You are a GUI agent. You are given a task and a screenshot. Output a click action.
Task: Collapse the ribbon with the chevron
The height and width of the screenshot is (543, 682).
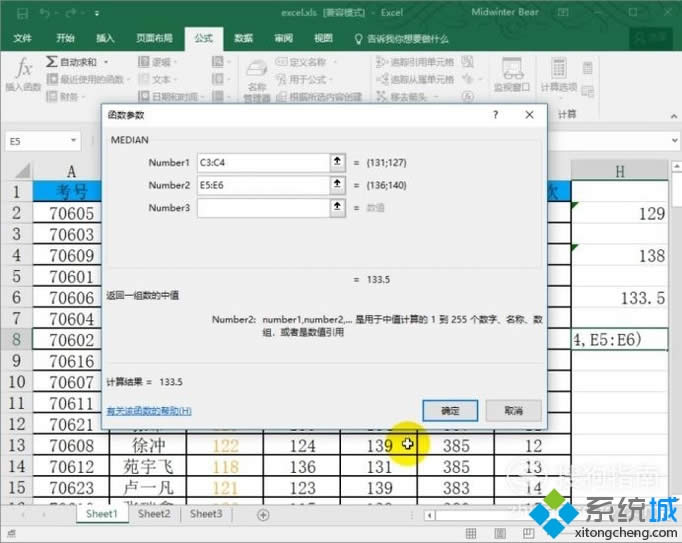[x=674, y=116]
